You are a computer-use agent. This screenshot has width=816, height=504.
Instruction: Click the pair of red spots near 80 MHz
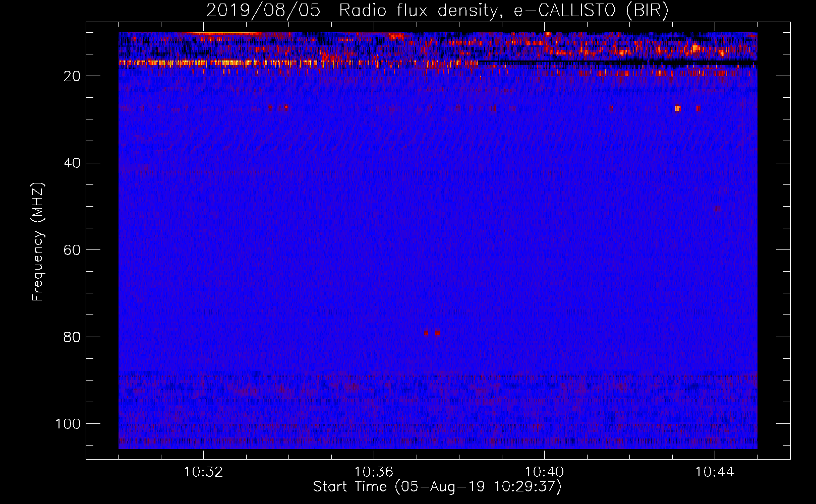coord(433,333)
